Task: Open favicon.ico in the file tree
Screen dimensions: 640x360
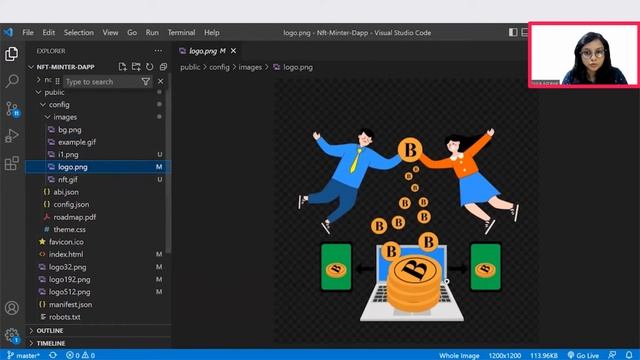Action: coord(66,242)
